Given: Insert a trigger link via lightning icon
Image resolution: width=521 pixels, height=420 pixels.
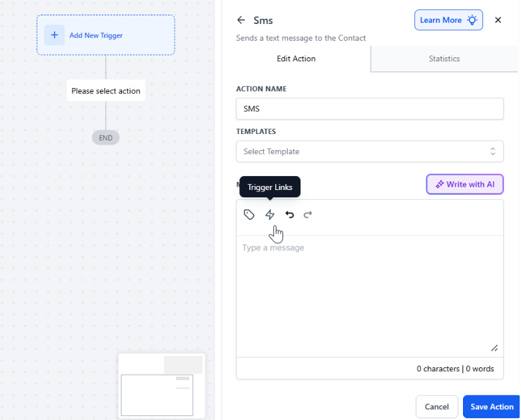Looking at the screenshot, I should (270, 215).
